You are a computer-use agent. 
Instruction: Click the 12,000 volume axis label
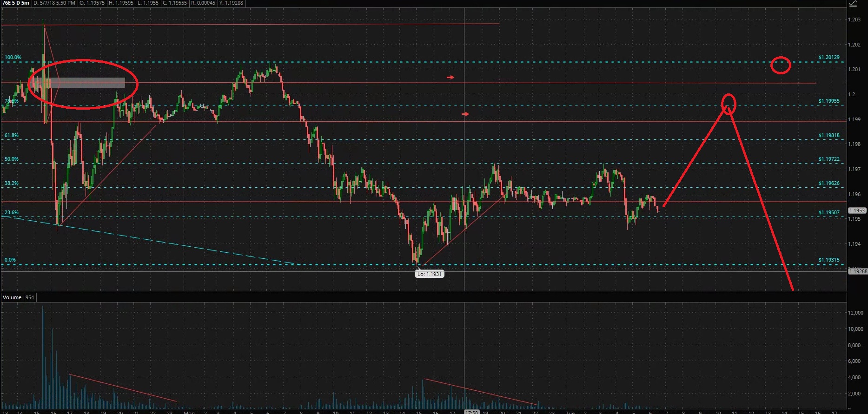coord(856,313)
